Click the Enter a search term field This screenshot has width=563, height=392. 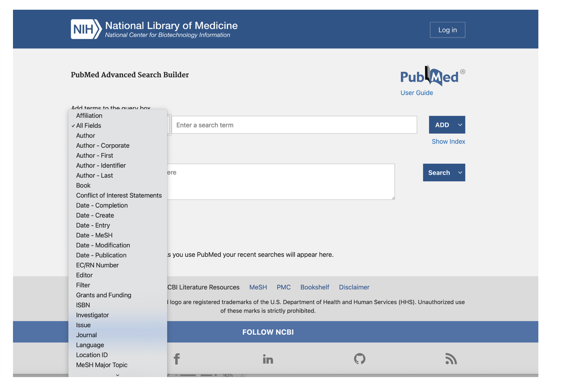[x=294, y=125]
